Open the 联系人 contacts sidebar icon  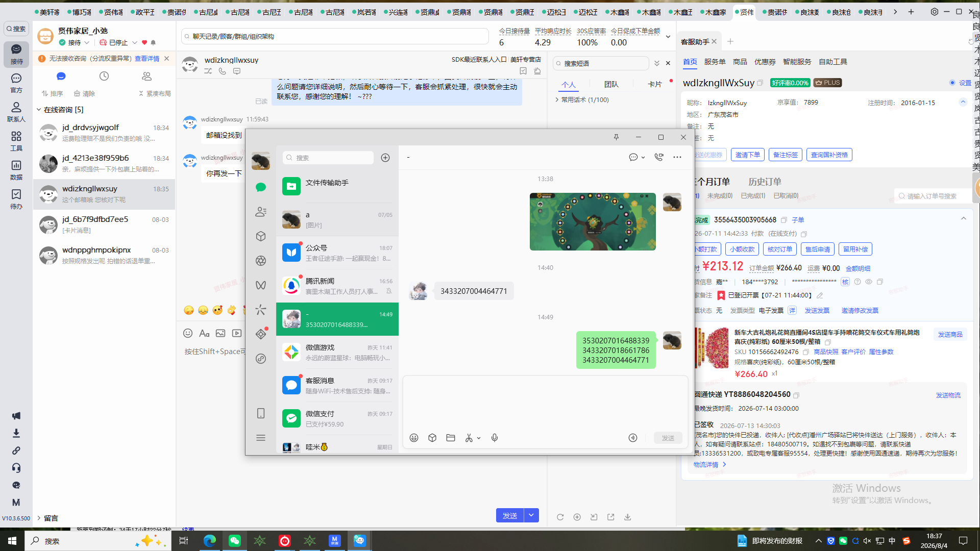click(16, 112)
